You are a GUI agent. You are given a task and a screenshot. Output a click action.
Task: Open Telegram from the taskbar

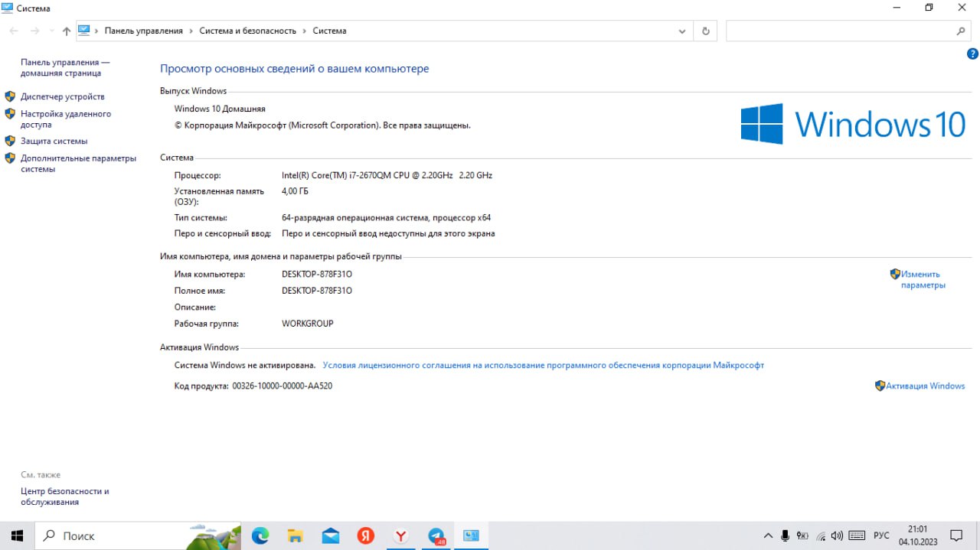[x=436, y=535]
